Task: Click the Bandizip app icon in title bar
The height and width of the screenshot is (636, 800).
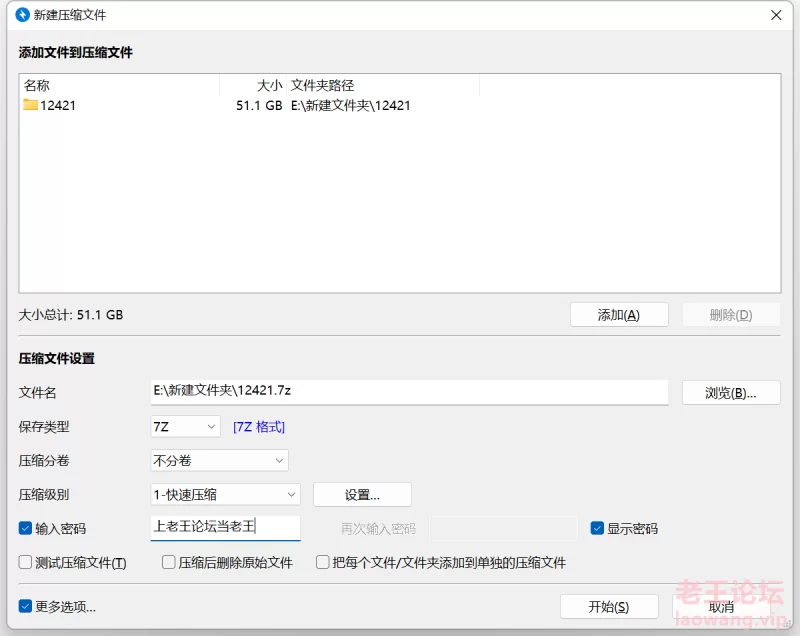Action: (22, 15)
